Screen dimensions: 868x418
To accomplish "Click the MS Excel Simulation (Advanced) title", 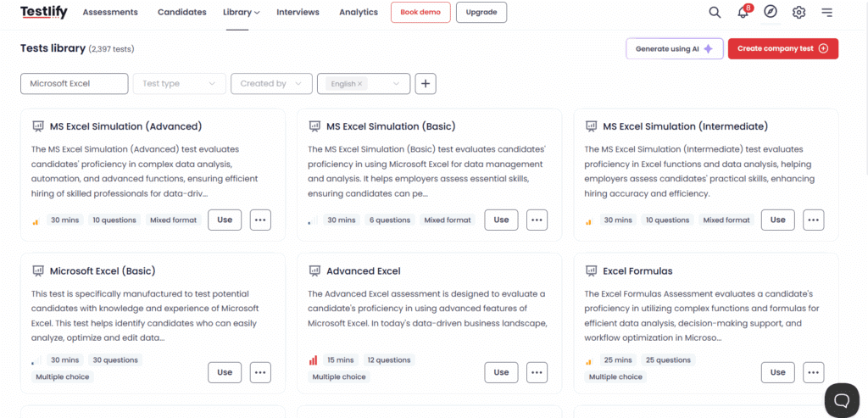I will tap(125, 126).
